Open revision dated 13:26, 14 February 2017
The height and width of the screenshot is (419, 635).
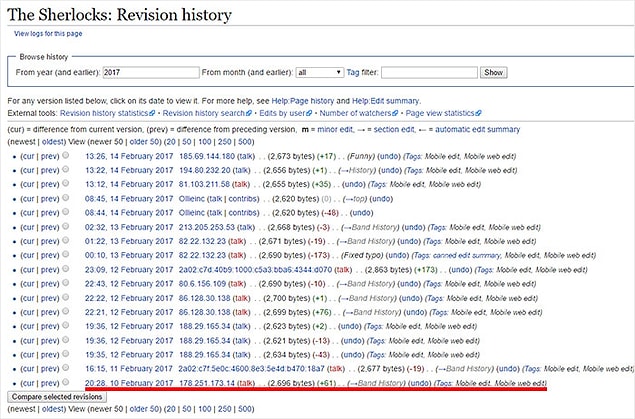(x=129, y=156)
